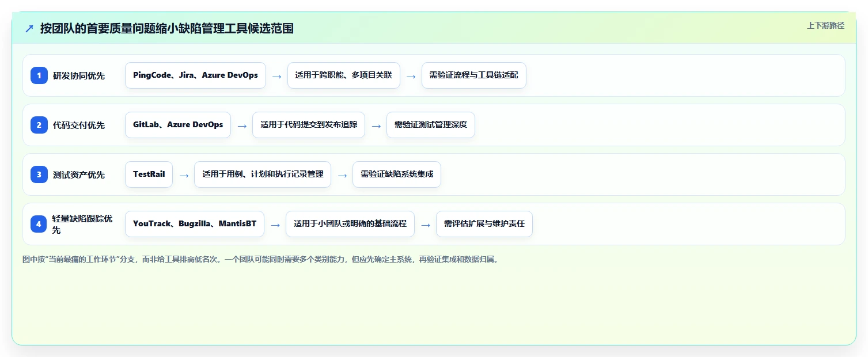Click the footnote starting 图中按“当前最痛的工作环节”分支

[x=260, y=259]
